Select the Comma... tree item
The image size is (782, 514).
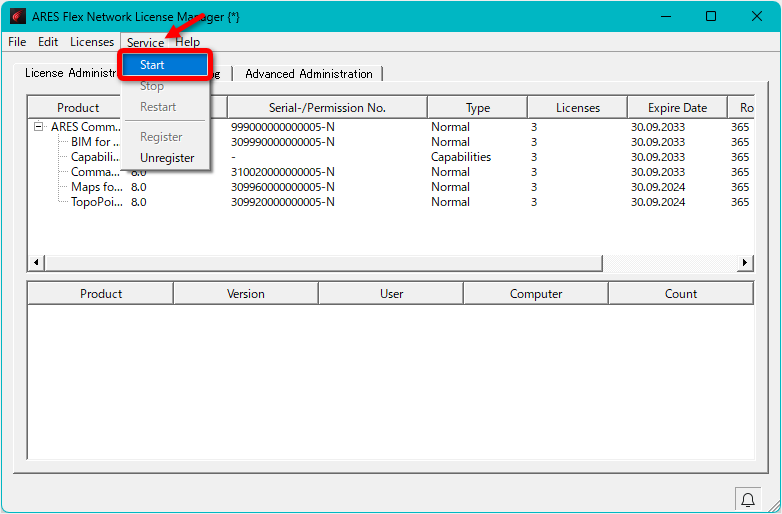point(95,171)
